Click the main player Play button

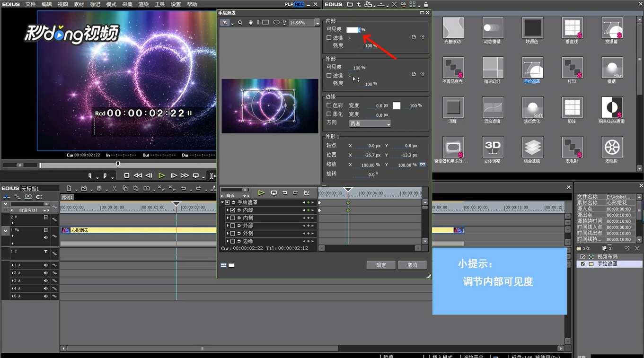coord(162,175)
